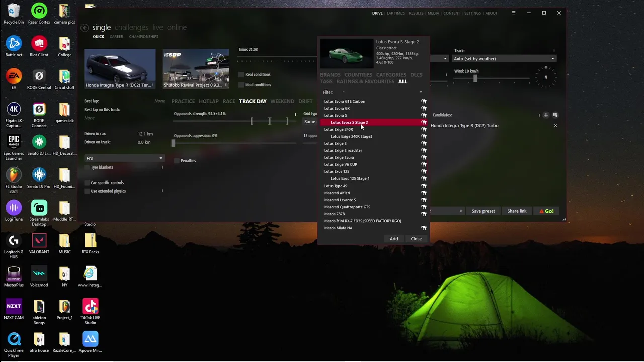Adjust the Wind speed slider
This screenshot has width=644, height=362.
pos(475,78)
